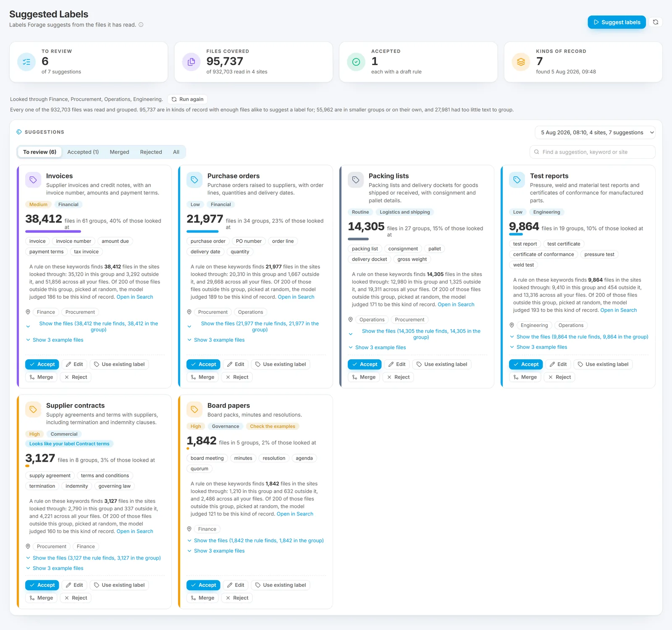Edit the Board papers suggestion
The width and height of the screenshot is (672, 630).
pyautogui.click(x=235, y=585)
